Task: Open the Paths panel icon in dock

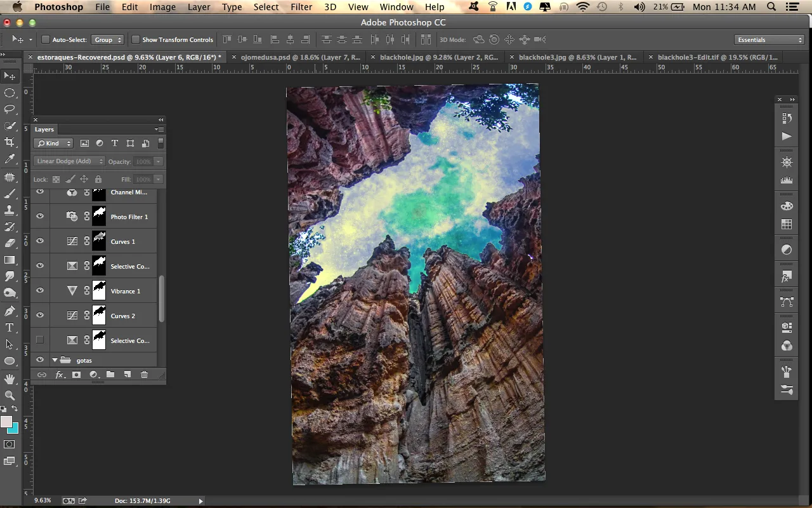Action: click(x=787, y=302)
